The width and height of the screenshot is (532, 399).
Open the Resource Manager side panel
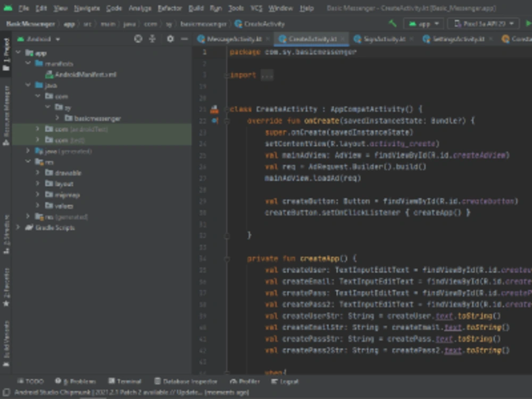[x=6, y=114]
